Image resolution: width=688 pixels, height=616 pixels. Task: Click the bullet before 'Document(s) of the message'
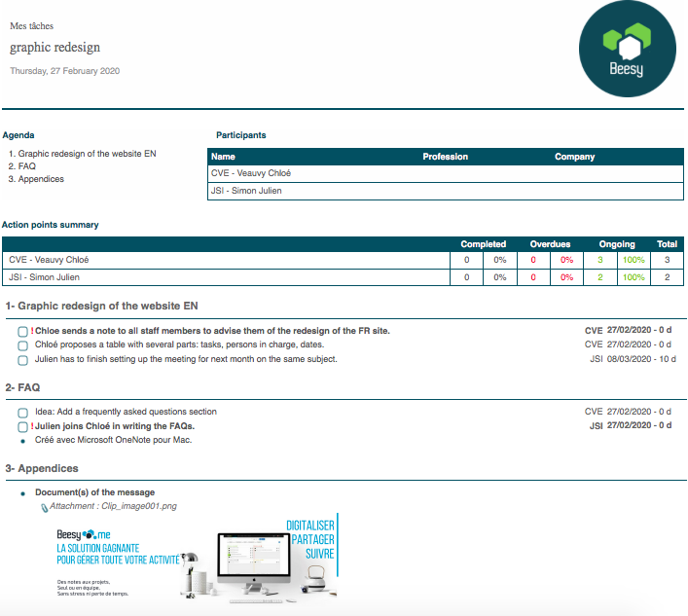coord(22,493)
